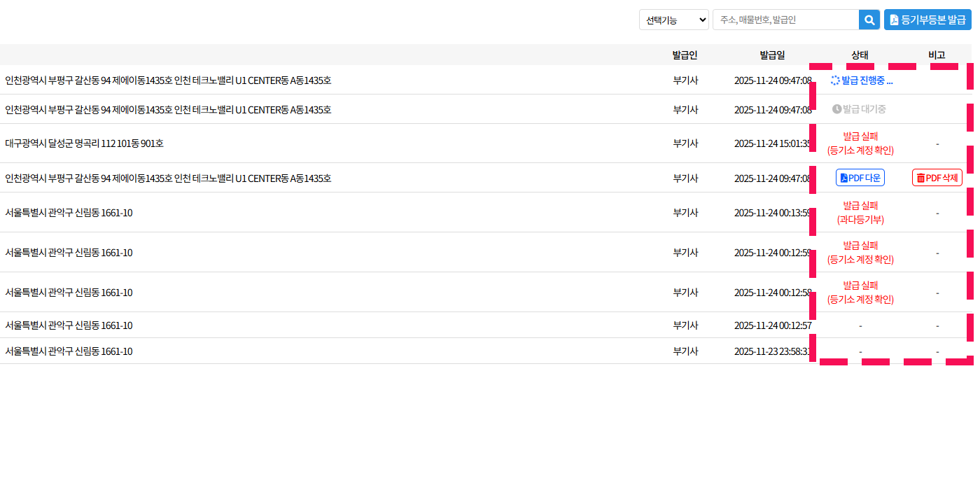The height and width of the screenshot is (490, 980).
Task: Click the PDF 다운 download button
Action: click(x=860, y=178)
